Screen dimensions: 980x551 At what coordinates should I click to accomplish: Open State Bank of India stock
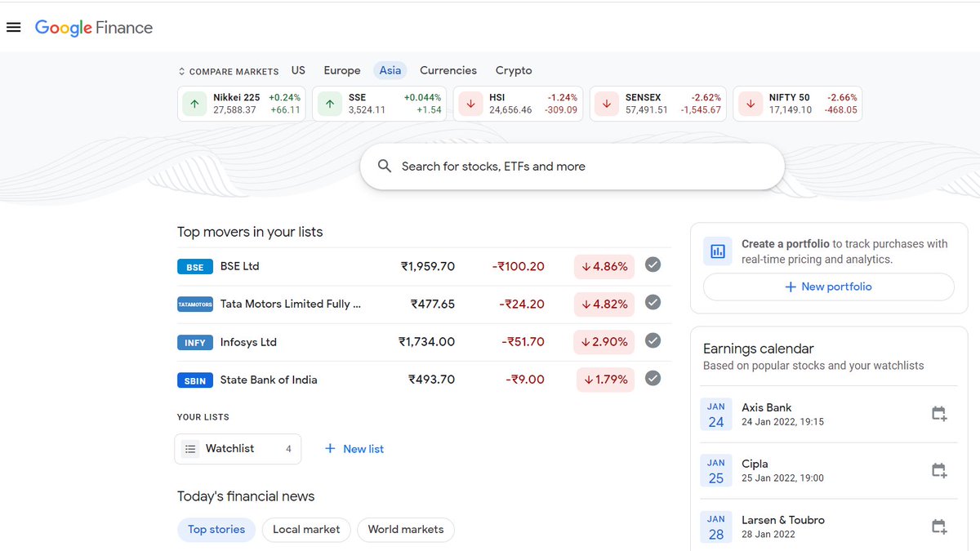click(x=424, y=380)
